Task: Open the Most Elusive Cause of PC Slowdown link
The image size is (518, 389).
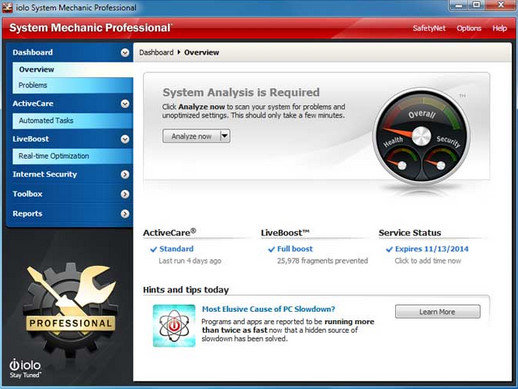Action: point(268,309)
